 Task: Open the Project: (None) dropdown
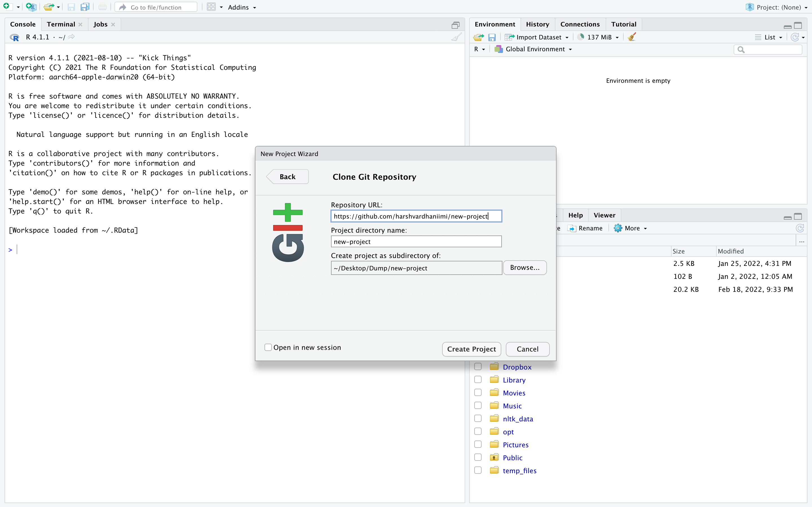777,7
